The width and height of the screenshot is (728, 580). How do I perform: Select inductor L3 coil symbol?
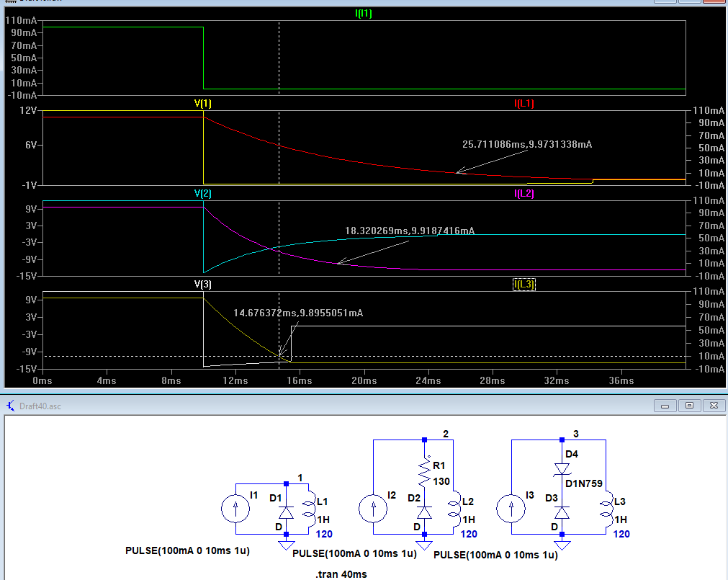coord(606,509)
